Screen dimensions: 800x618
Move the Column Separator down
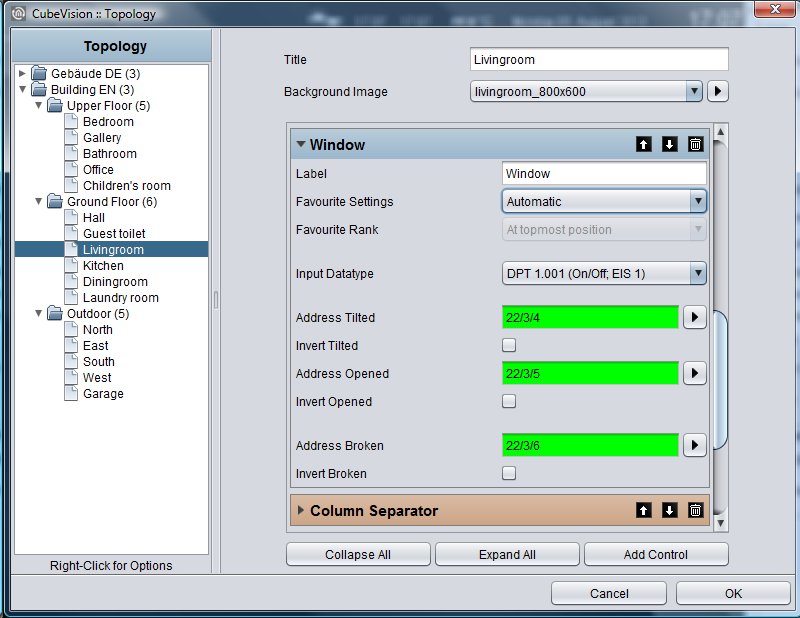coord(669,510)
